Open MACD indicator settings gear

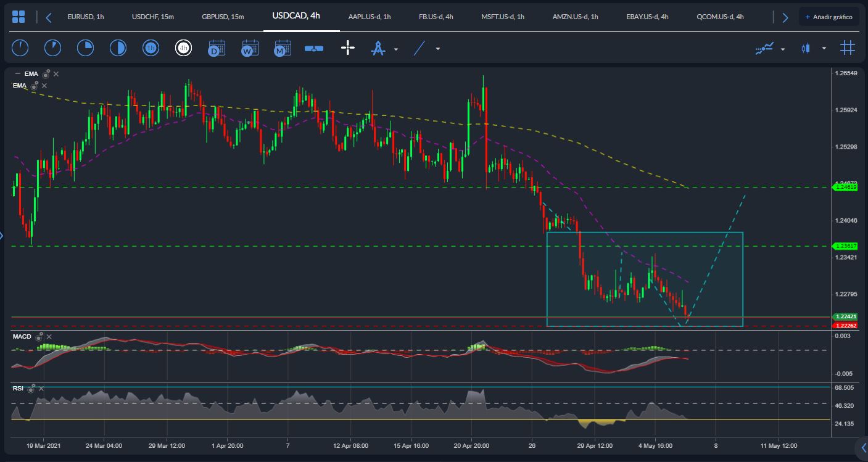click(x=39, y=337)
